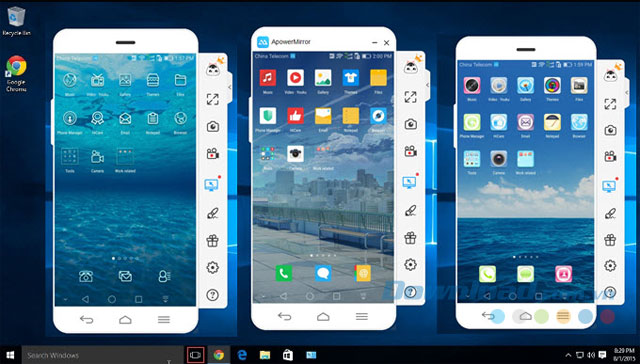Collapse the right phone's sidebar with the arrow
640x364 pixels.
(627, 93)
